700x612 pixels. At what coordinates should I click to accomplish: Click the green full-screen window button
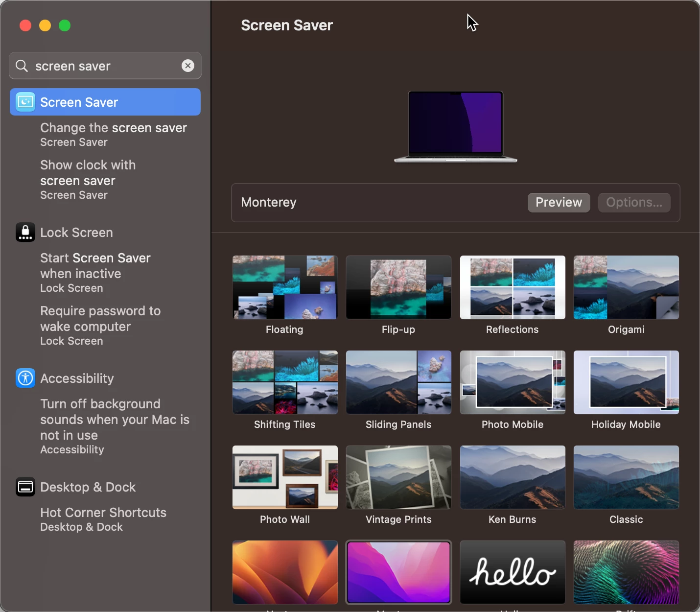pyautogui.click(x=65, y=25)
